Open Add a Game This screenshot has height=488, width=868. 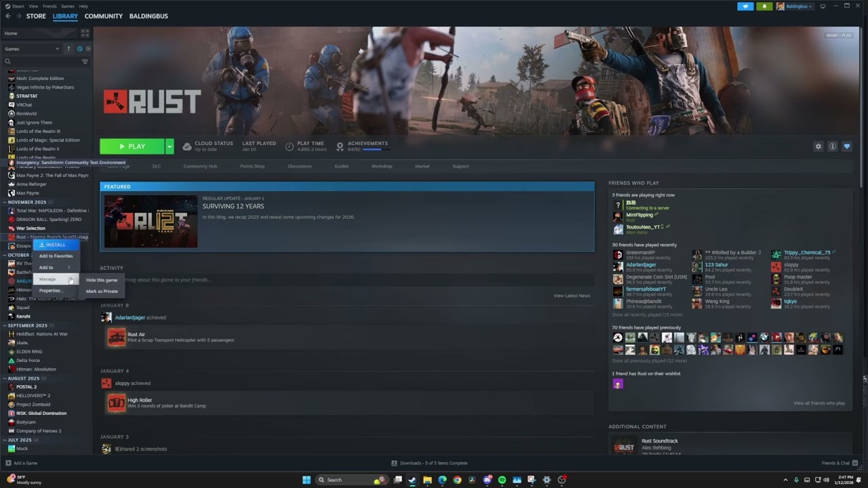(21, 464)
